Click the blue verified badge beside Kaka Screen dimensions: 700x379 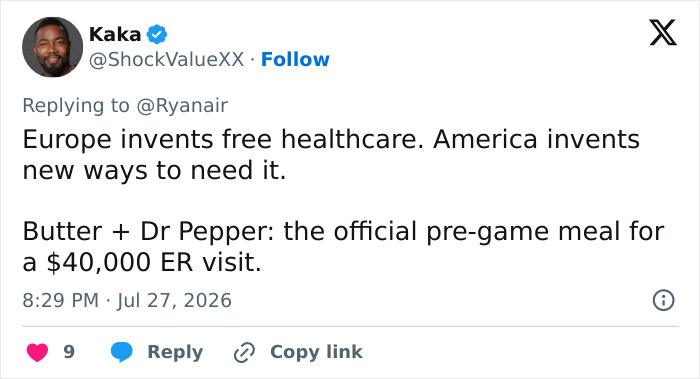pyautogui.click(x=157, y=34)
